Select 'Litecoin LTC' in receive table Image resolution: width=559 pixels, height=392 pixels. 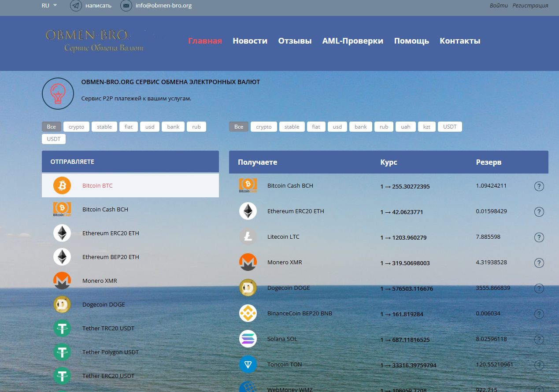click(283, 237)
